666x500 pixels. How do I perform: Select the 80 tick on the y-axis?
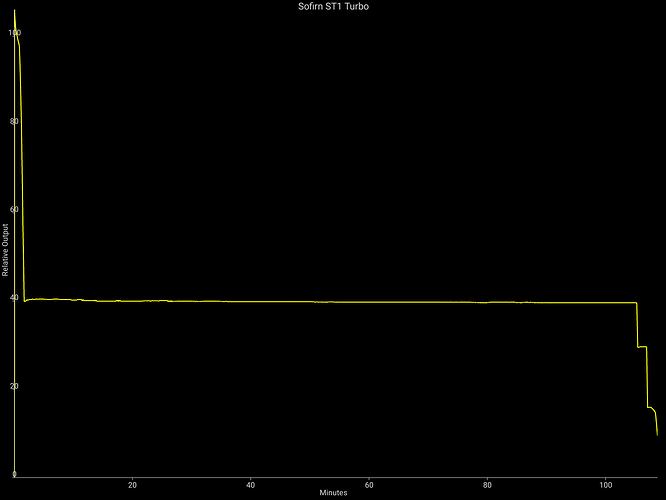coord(14,121)
